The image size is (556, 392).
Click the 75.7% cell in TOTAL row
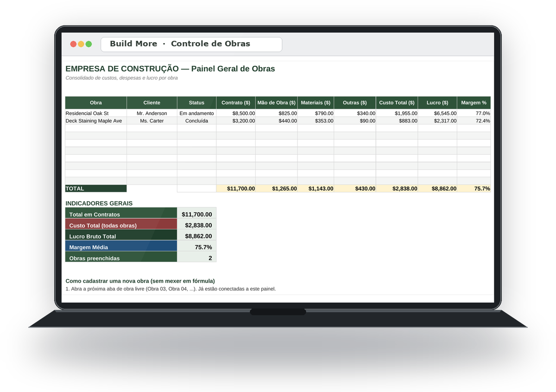coord(474,189)
